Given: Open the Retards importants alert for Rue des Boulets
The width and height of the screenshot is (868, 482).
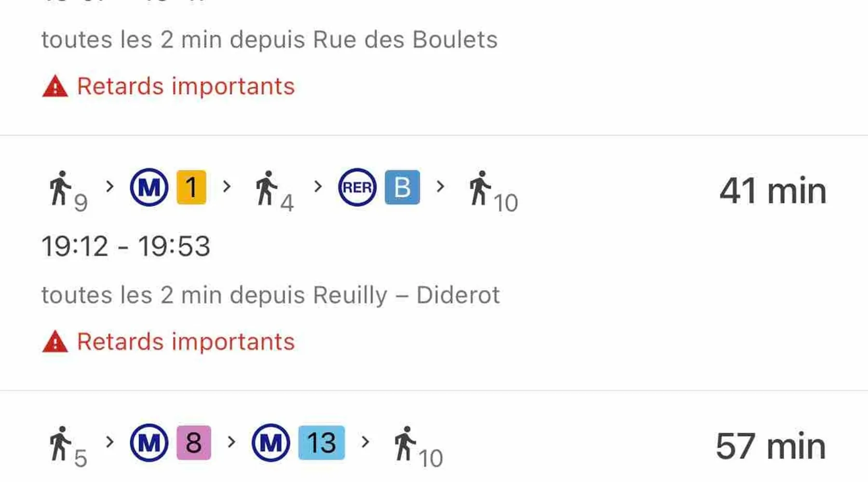Looking at the screenshot, I should (186, 87).
